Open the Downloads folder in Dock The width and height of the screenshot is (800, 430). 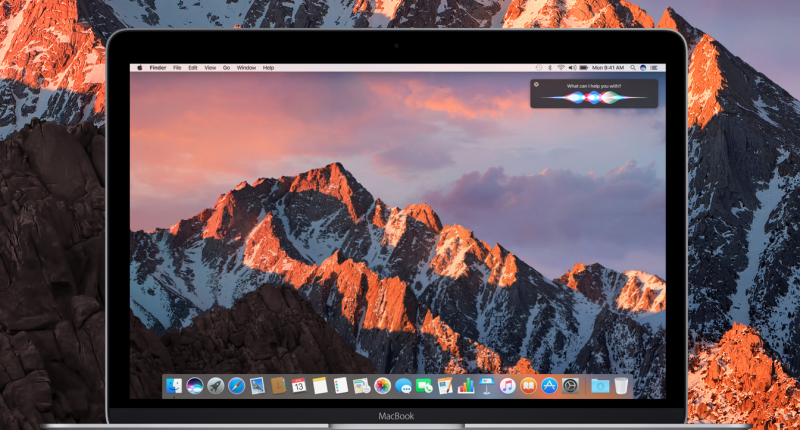[600, 386]
